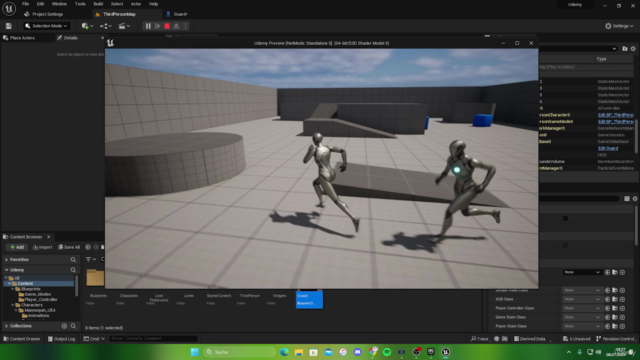Browse to Game State Class asset
The height and width of the screenshot is (360, 640).
pos(615,317)
